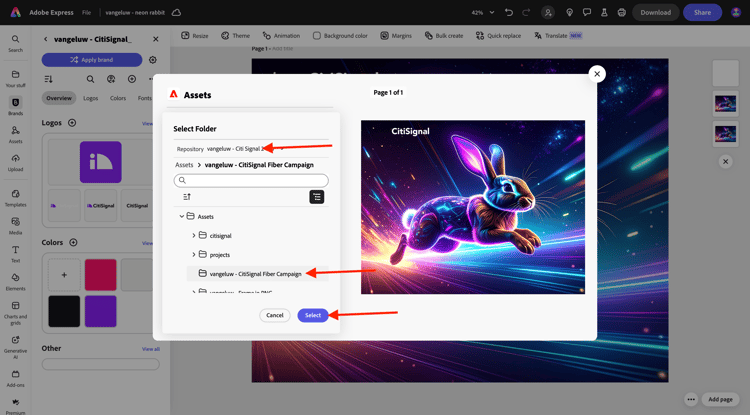The width and height of the screenshot is (750, 415).
Task: Open the Templates panel
Action: pyautogui.click(x=15, y=198)
